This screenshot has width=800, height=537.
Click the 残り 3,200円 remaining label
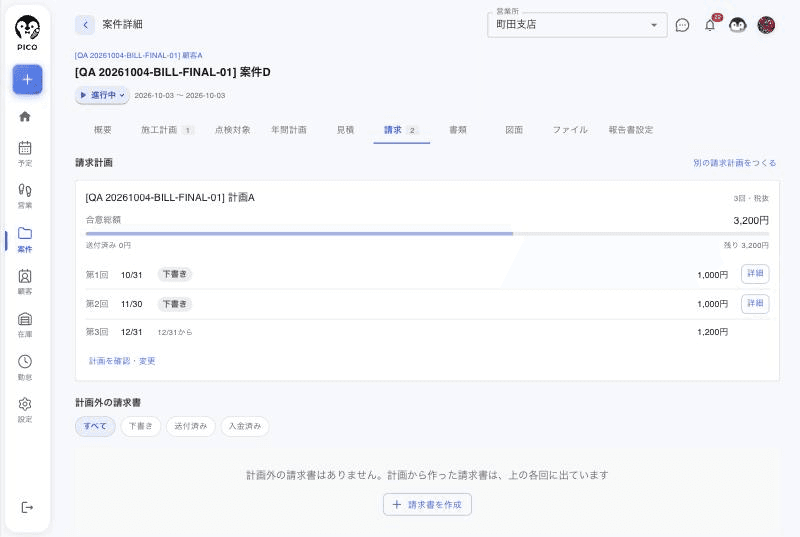746,245
